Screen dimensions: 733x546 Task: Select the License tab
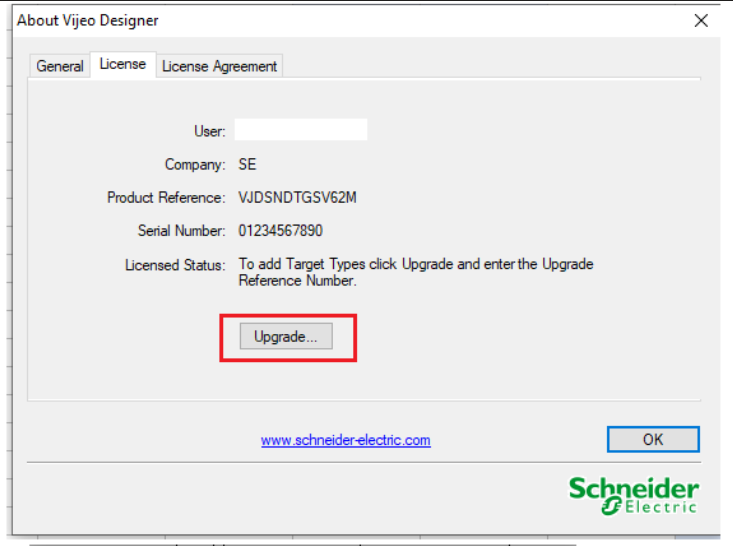tap(122, 64)
